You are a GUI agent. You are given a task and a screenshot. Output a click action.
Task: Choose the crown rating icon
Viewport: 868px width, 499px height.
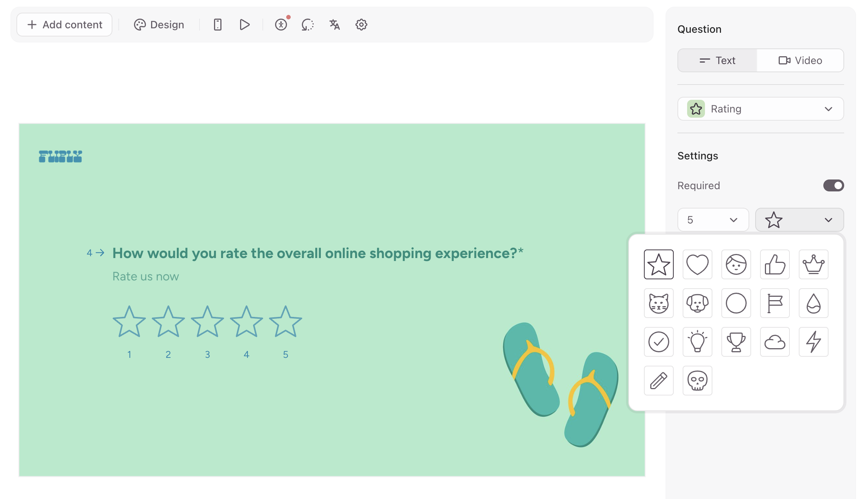(813, 264)
